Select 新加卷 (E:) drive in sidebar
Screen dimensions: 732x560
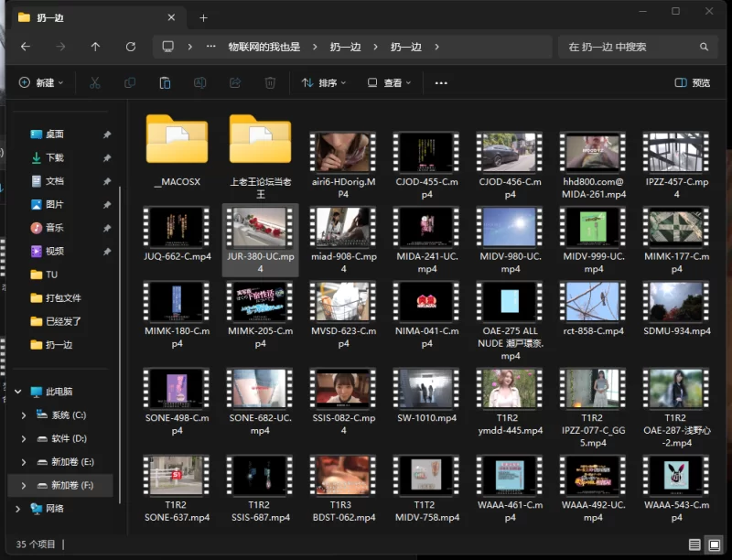72,461
